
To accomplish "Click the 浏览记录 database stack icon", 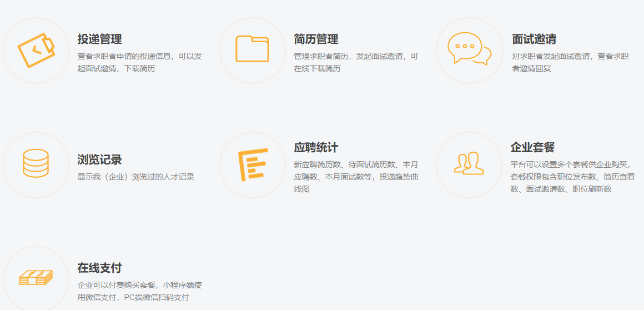I will [x=36, y=163].
